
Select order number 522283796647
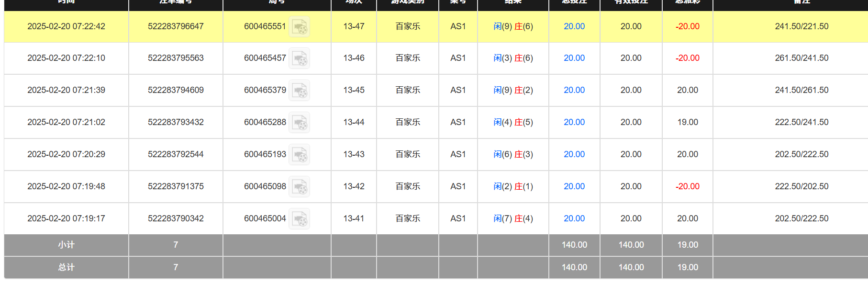[x=176, y=26]
